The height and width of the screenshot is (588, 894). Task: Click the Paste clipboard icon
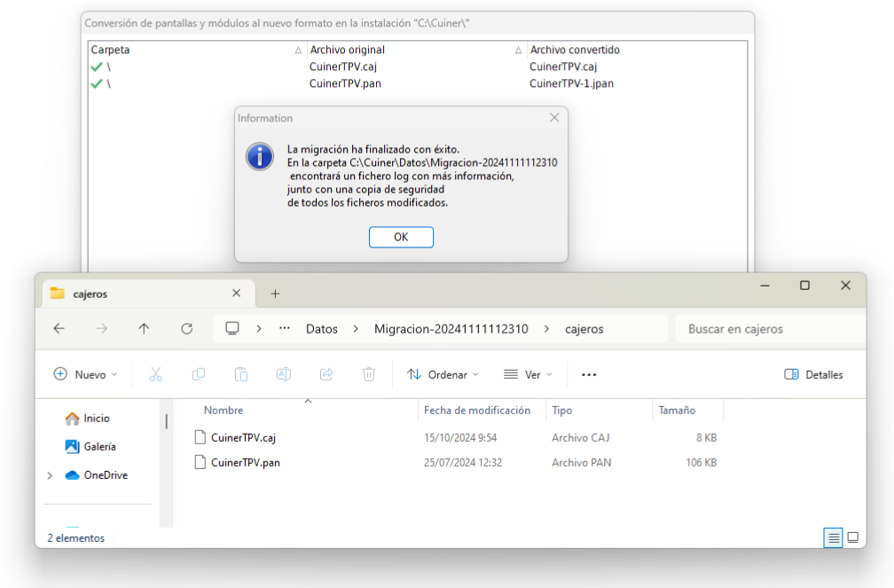point(241,374)
